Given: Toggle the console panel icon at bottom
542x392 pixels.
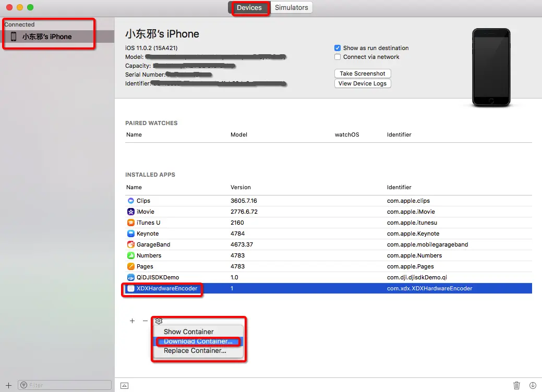Looking at the screenshot, I should click(125, 386).
